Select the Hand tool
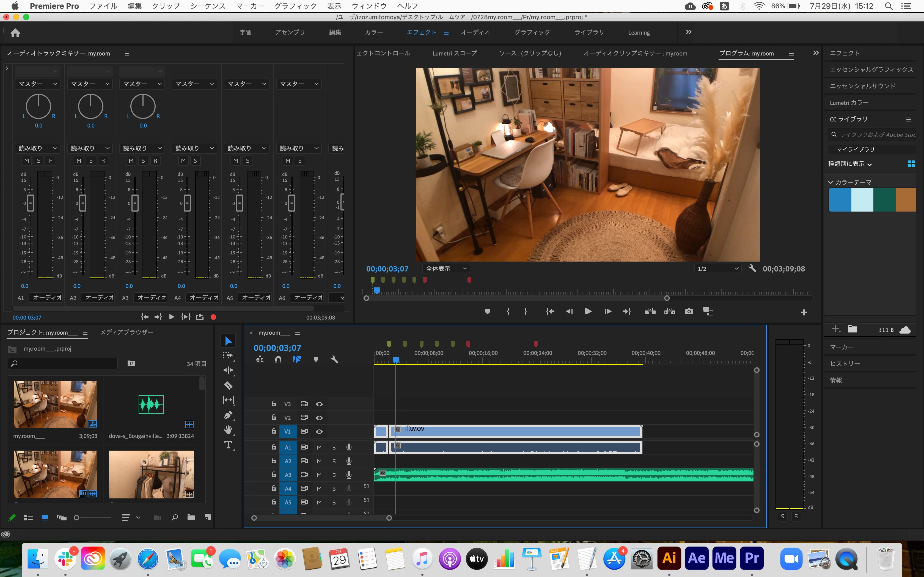This screenshot has height=577, width=924. pyautogui.click(x=228, y=430)
